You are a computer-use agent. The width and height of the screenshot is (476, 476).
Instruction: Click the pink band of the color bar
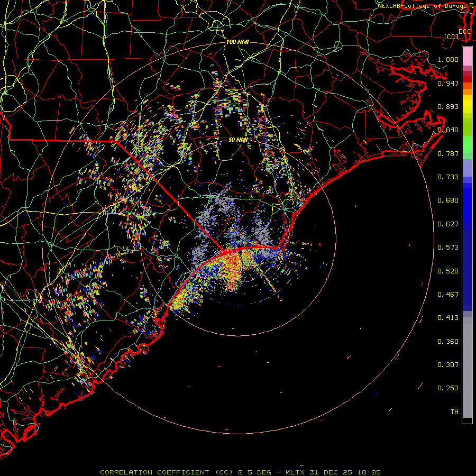467,57
